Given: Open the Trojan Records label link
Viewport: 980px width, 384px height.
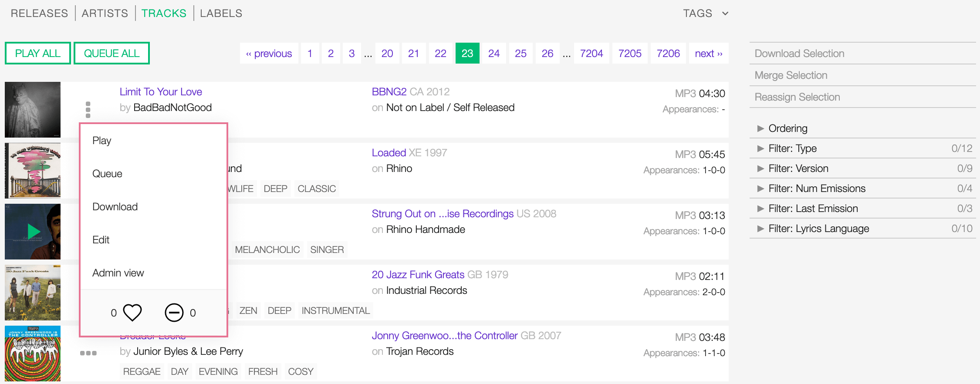Looking at the screenshot, I should pos(420,351).
